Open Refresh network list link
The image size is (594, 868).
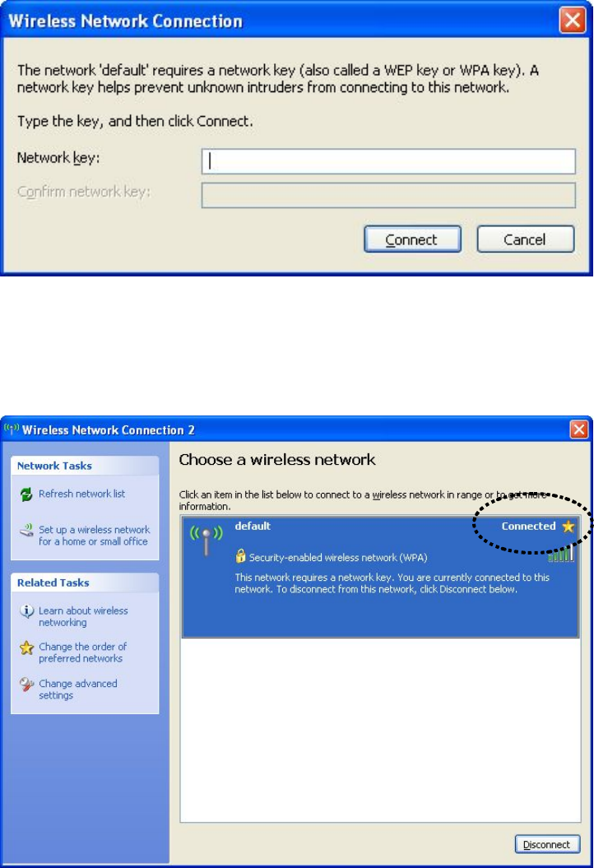tap(82, 494)
